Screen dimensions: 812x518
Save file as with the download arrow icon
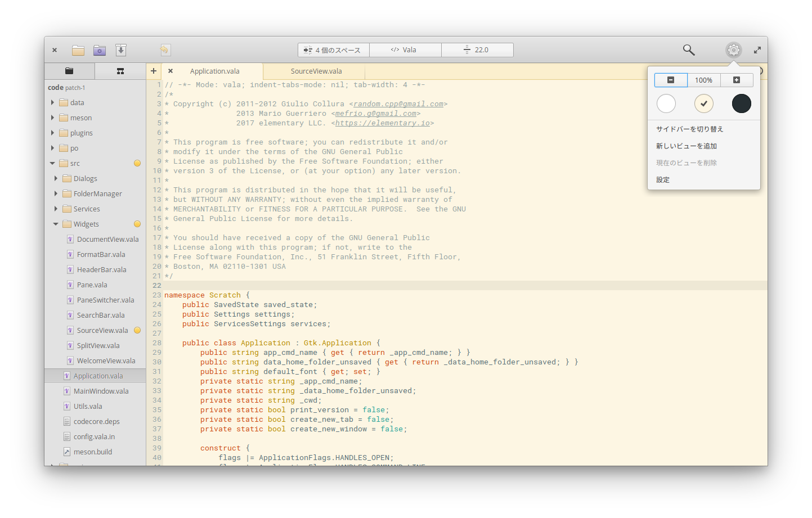(x=121, y=50)
